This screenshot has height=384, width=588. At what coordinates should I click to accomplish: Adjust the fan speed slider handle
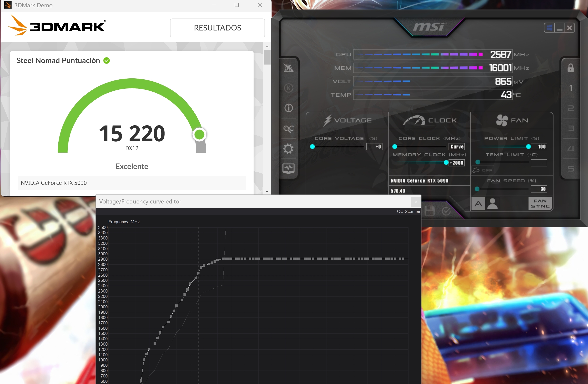(477, 189)
